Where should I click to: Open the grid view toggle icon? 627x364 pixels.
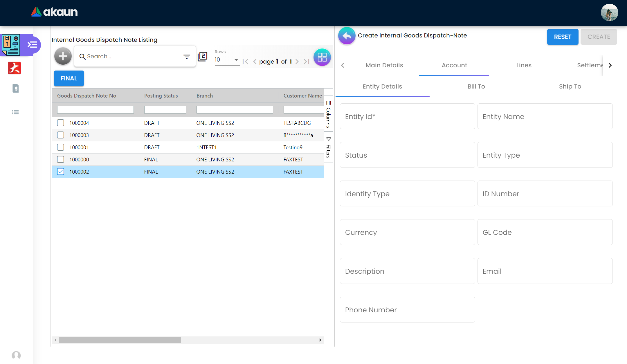click(x=322, y=57)
